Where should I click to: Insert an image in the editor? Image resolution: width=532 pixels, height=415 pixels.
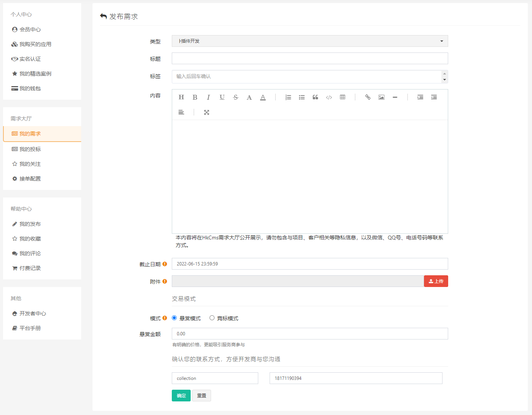381,97
